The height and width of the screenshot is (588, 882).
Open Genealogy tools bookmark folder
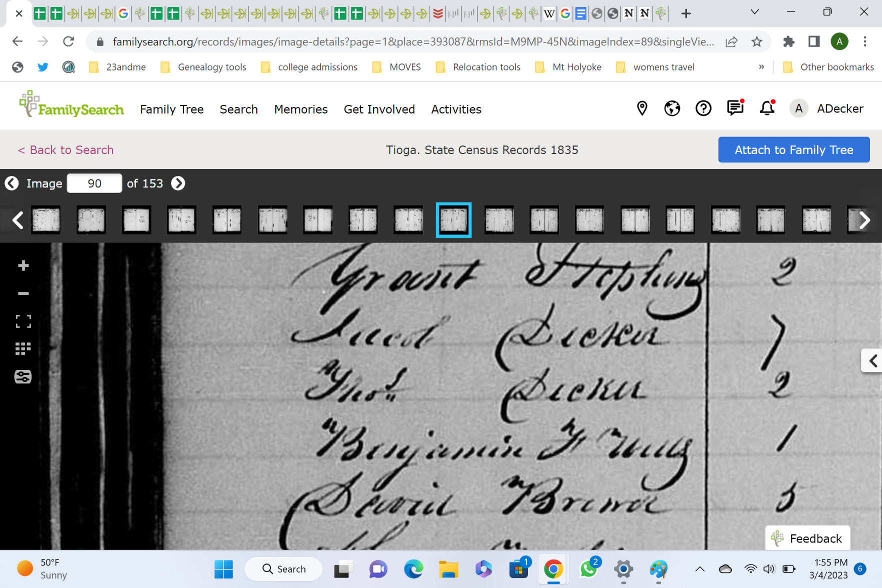pyautogui.click(x=203, y=67)
